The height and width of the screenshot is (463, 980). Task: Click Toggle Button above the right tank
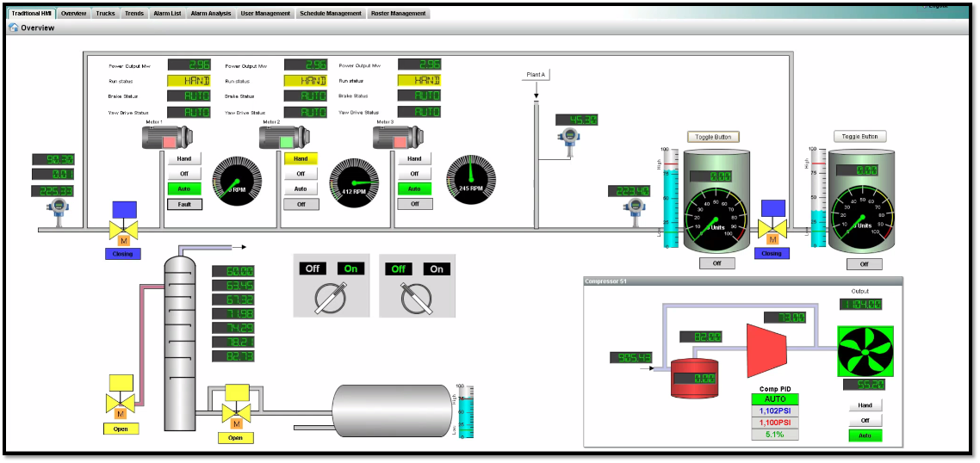coord(860,136)
